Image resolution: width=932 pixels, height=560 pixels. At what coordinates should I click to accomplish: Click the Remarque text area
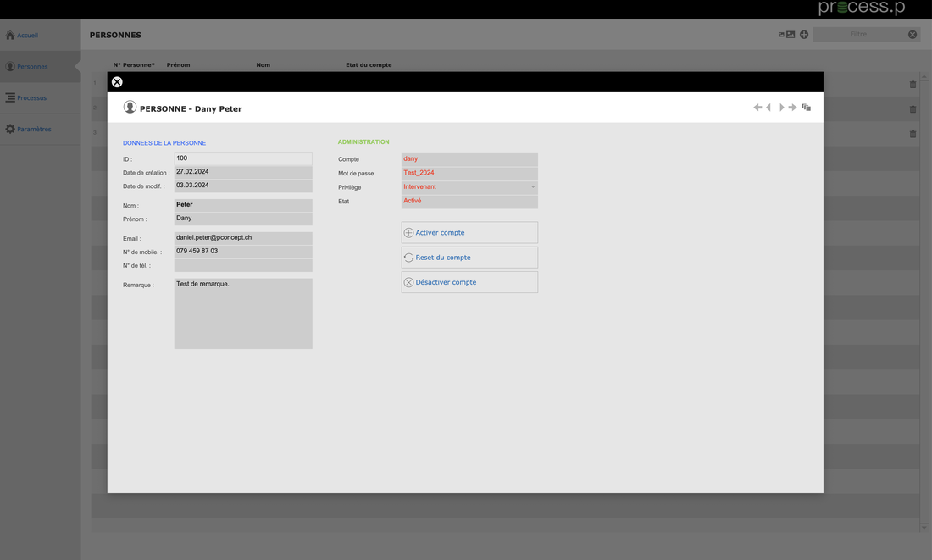243,313
